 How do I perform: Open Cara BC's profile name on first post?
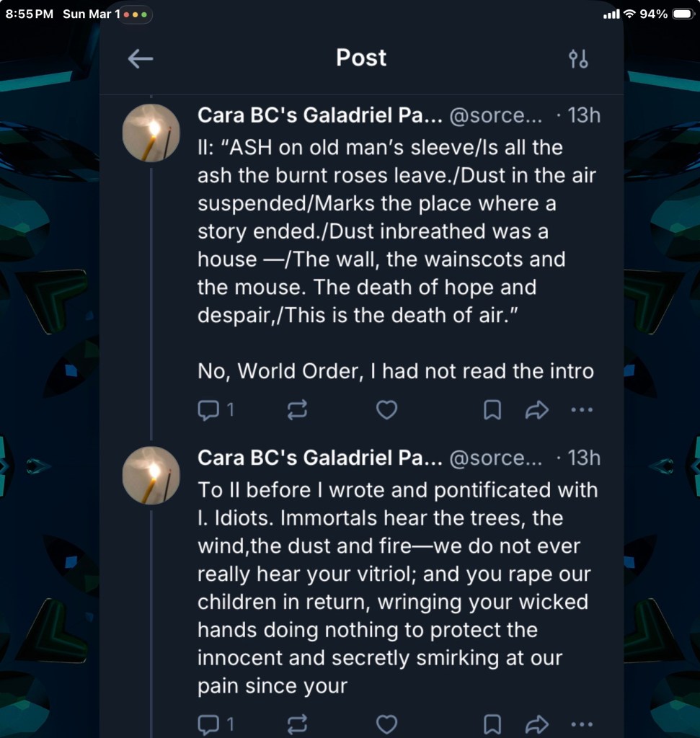click(319, 115)
